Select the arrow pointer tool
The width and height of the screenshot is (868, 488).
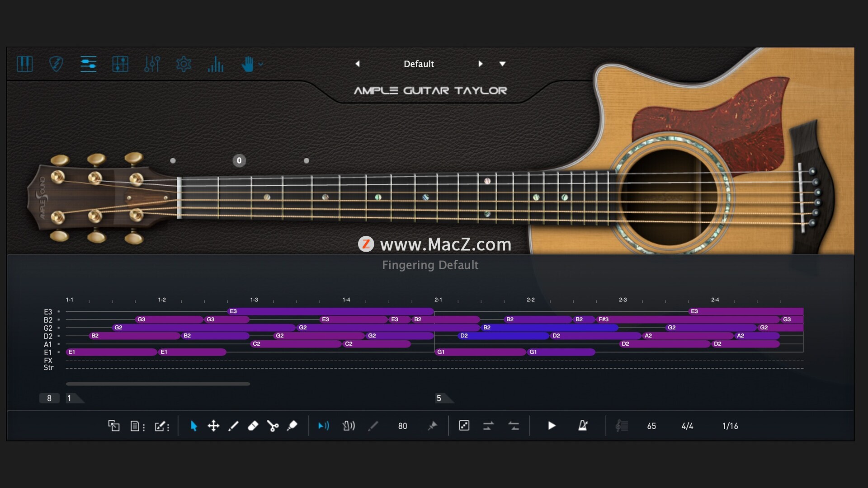(193, 426)
